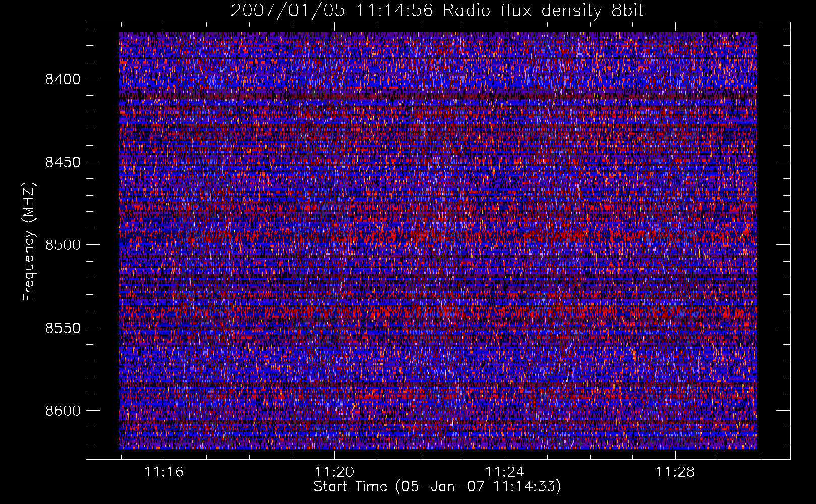Click the 8450 frequency axis label

tap(63, 162)
